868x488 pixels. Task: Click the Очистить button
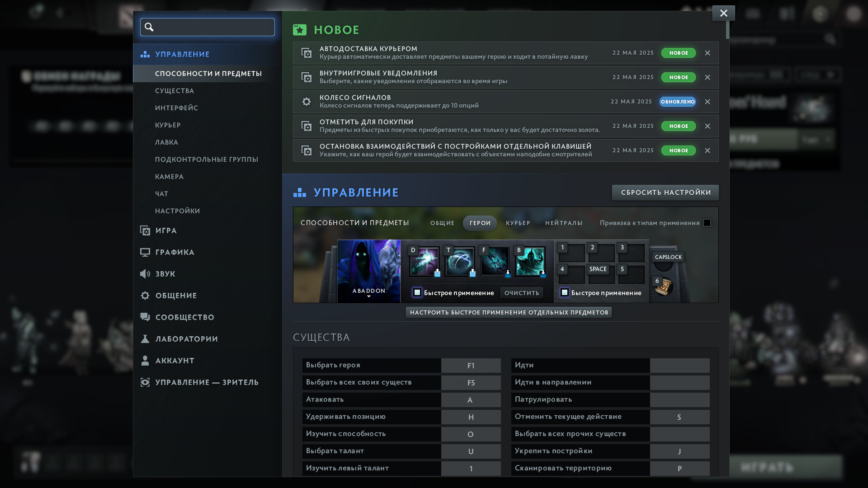coord(522,293)
